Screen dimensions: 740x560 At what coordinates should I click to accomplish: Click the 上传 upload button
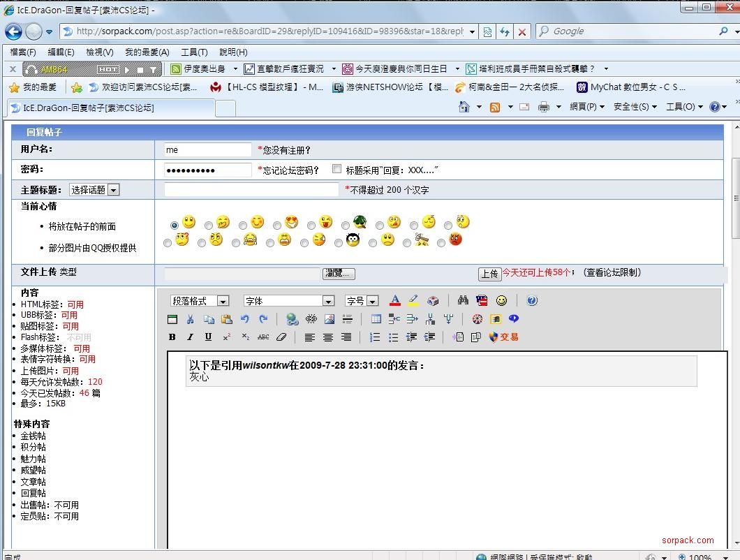[490, 273]
